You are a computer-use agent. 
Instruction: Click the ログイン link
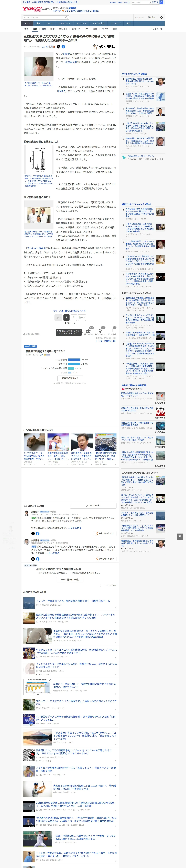57,11
